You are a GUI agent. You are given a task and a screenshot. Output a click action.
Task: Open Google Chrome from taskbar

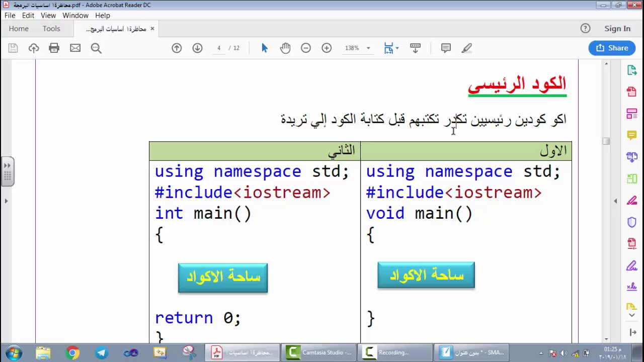pyautogui.click(x=72, y=352)
